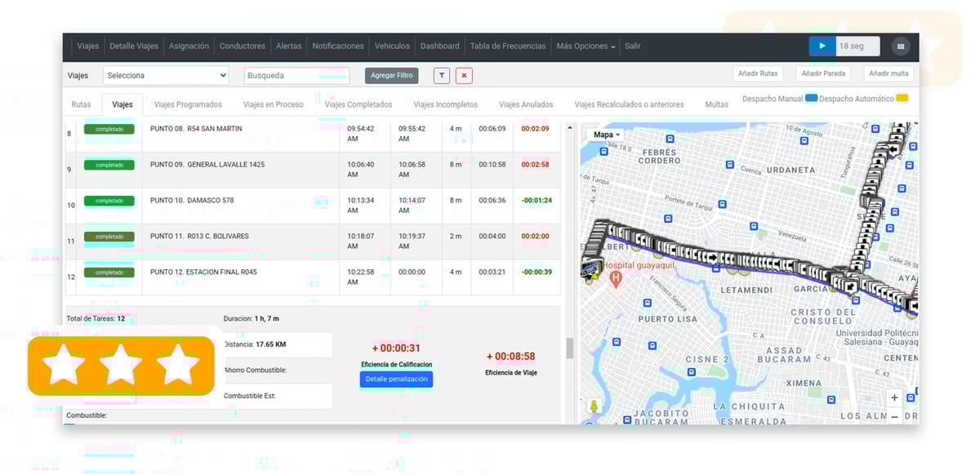Click the bus stop icon below Cisne 2

click(692, 372)
